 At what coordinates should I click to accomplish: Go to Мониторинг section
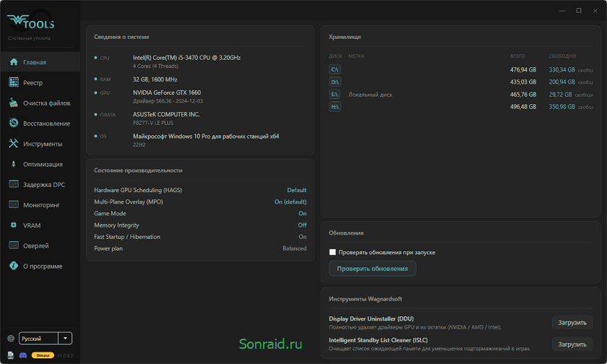coord(40,205)
